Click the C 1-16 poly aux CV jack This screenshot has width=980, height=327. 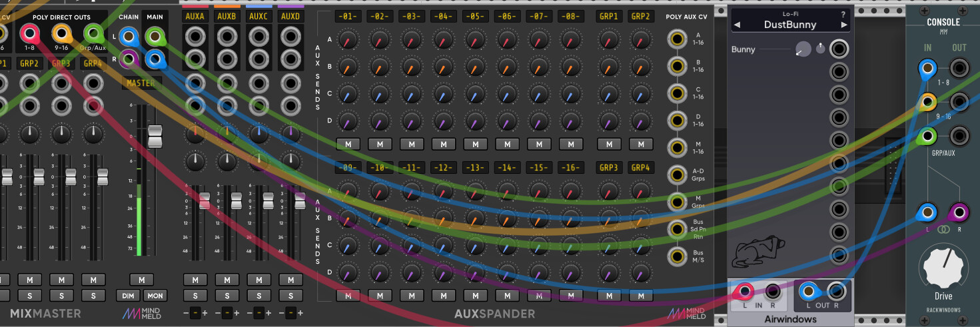click(678, 93)
